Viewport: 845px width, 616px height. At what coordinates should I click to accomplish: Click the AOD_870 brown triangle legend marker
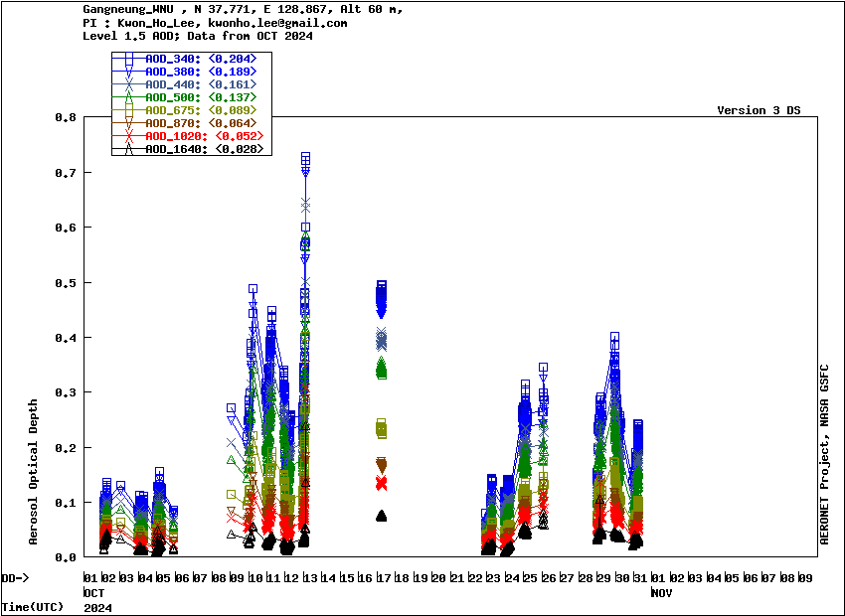point(129,123)
